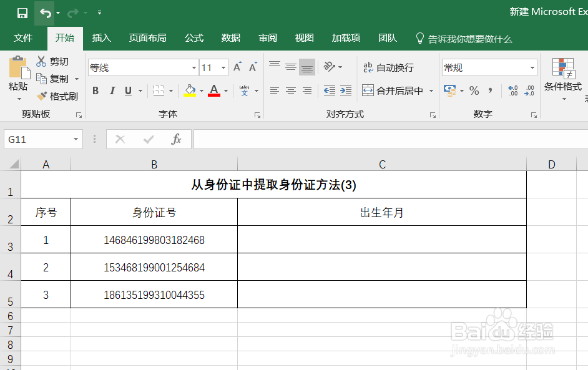Viewport: 588px width, 370px height.
Task: Open the 字体 group dialog launcher
Action: point(257,115)
